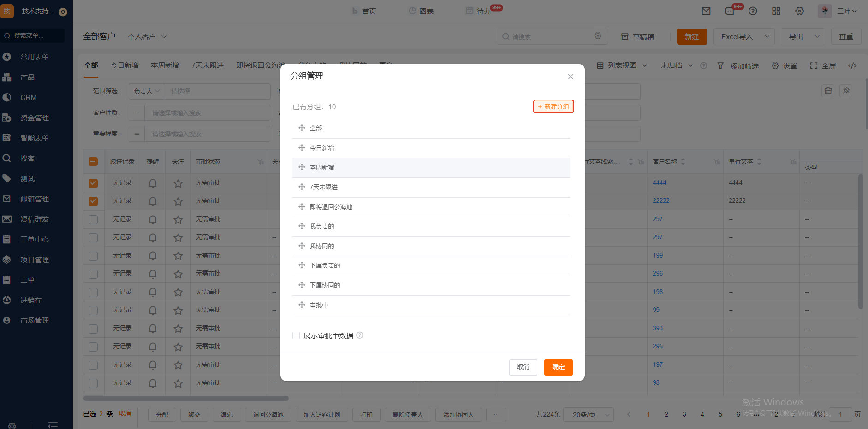Open the 20条/页 page size dropdown
868x429 pixels.
[x=590, y=415]
